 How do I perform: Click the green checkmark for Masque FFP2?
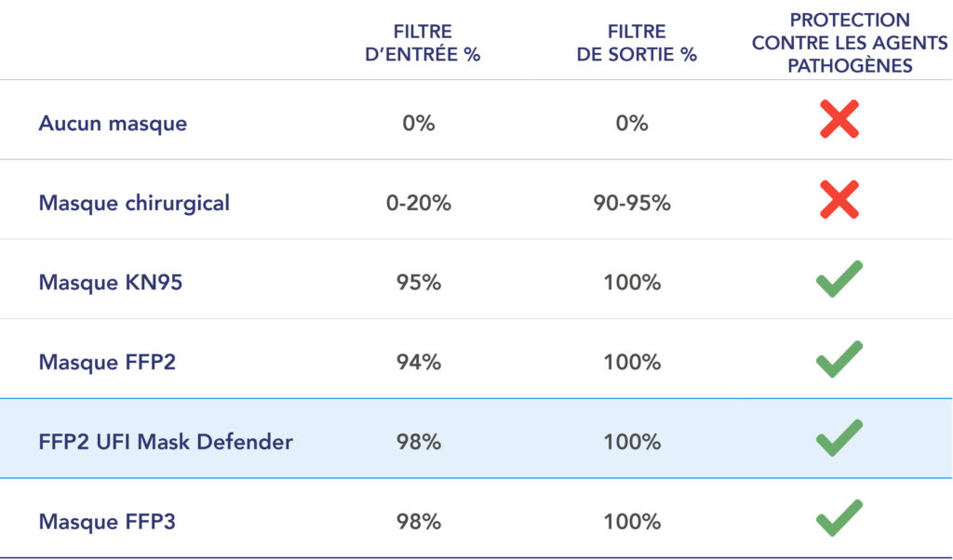839,359
